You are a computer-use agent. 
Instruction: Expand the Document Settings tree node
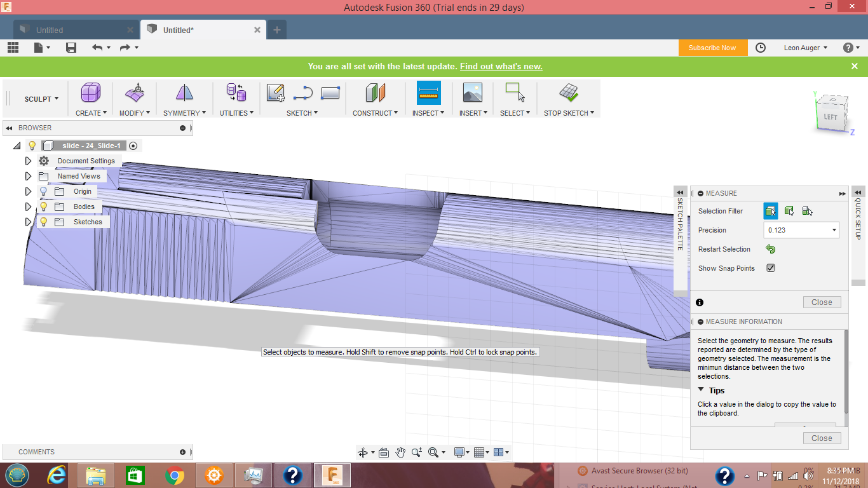(28, 161)
